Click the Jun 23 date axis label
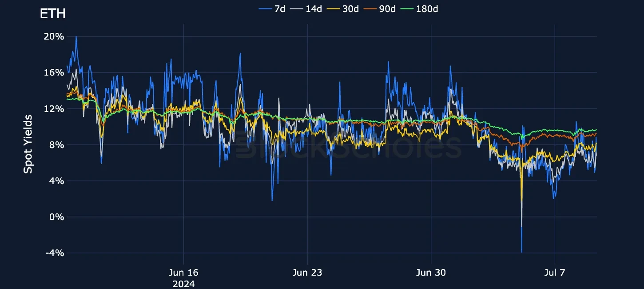Viewport: 644px width, 289px height. [307, 273]
